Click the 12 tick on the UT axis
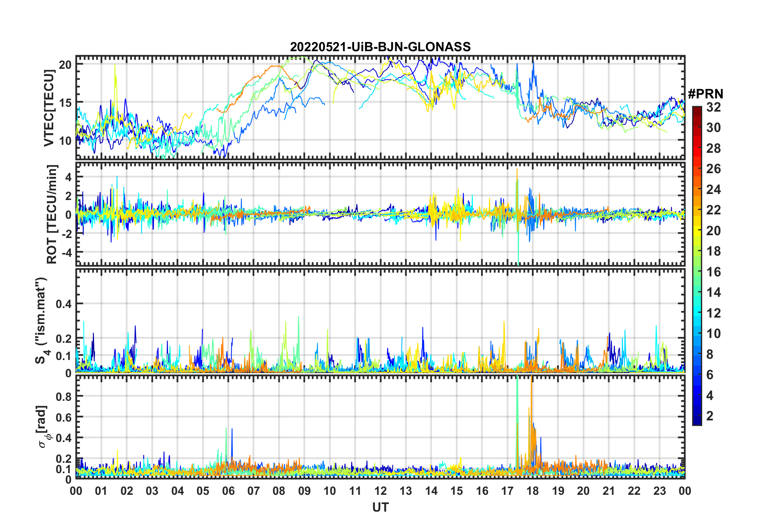Screen dimensions: 761x532 380,491
